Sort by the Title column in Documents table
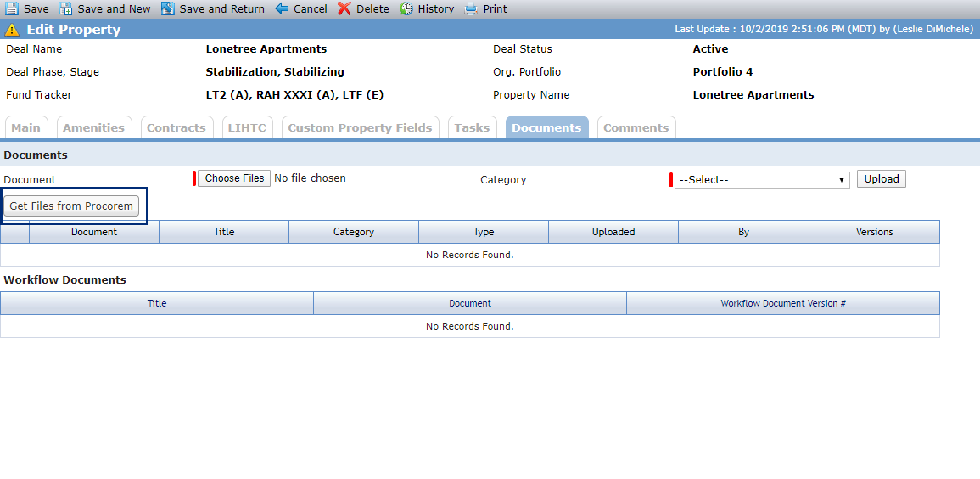 pos(224,231)
